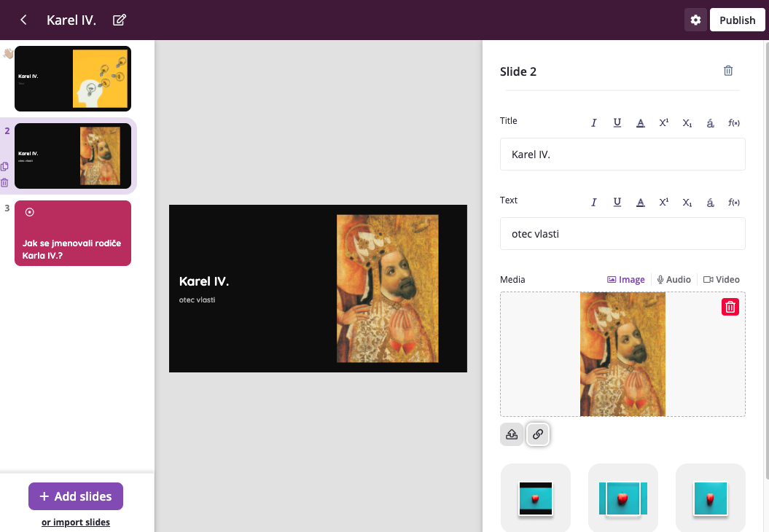
Task: Underline the Title field text
Action: point(617,123)
